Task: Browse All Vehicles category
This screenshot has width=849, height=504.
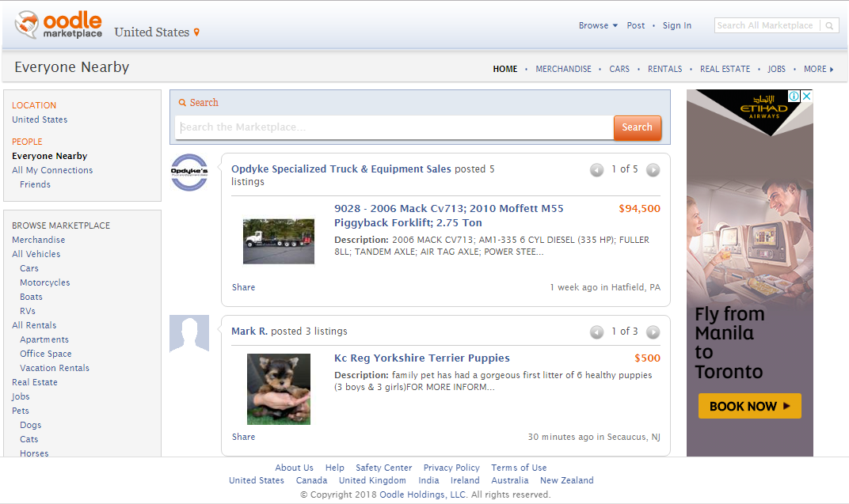Action: [x=36, y=254]
